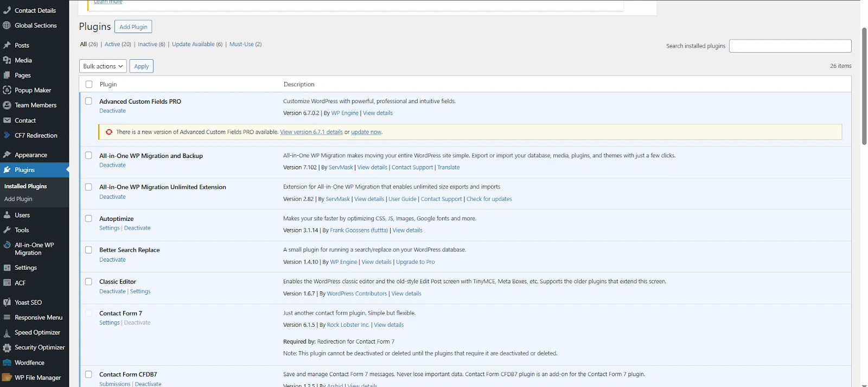Viewport: 868px width, 387px height.
Task: Open Autoptimize Settings link
Action: coord(109,228)
